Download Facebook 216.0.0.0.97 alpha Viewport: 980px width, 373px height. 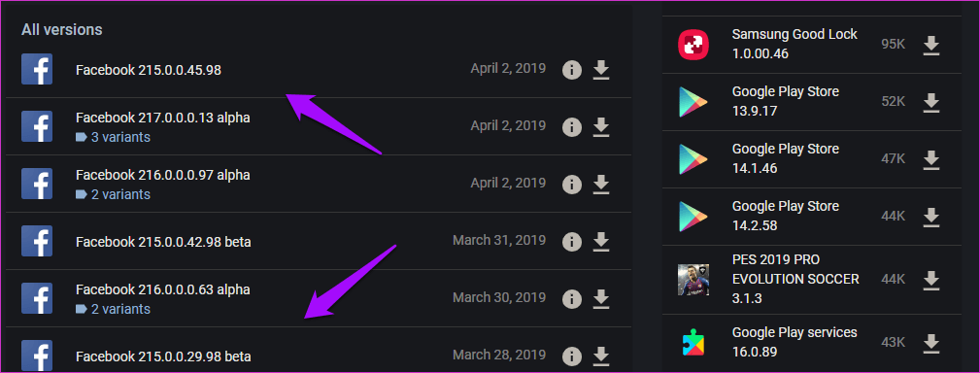(600, 184)
